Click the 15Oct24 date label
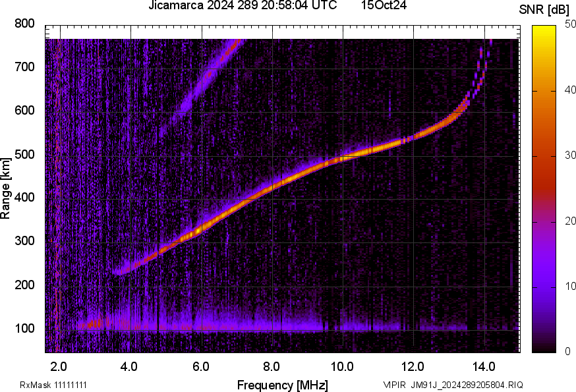The width and height of the screenshot is (576, 392). click(384, 5)
